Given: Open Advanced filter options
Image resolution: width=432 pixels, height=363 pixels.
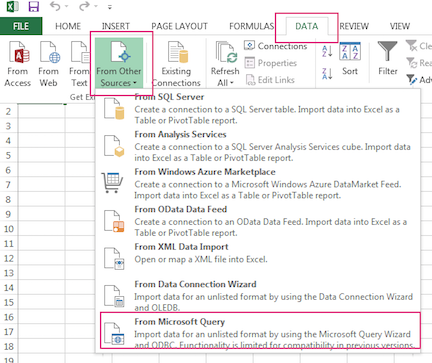Looking at the screenshot, I should (x=419, y=80).
